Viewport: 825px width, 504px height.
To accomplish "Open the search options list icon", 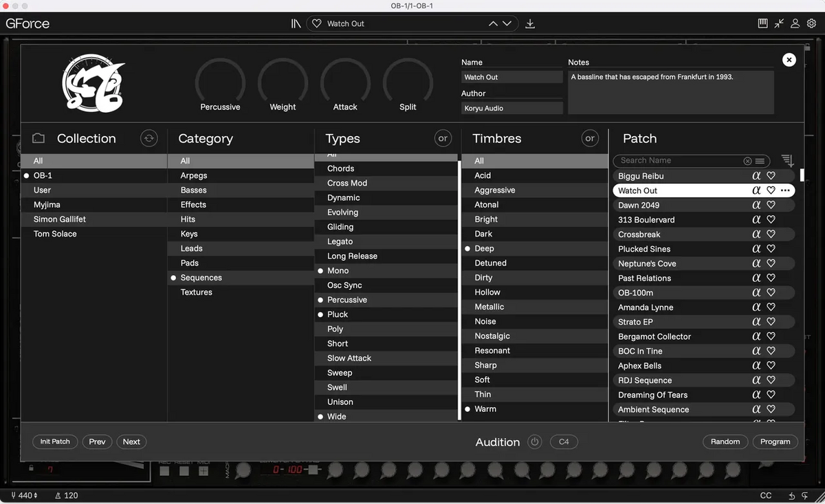I will (760, 161).
